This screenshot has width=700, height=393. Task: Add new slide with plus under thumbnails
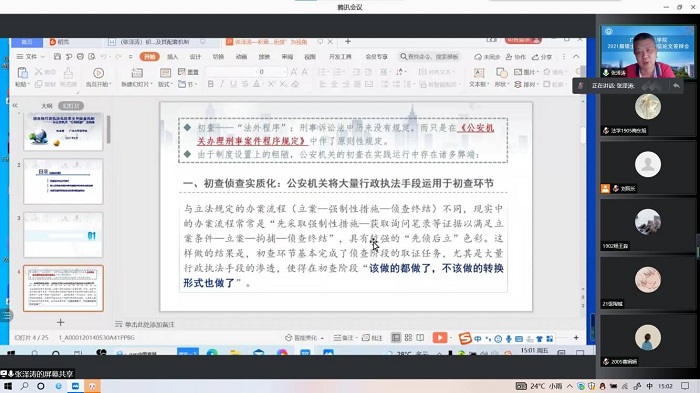tap(61, 322)
